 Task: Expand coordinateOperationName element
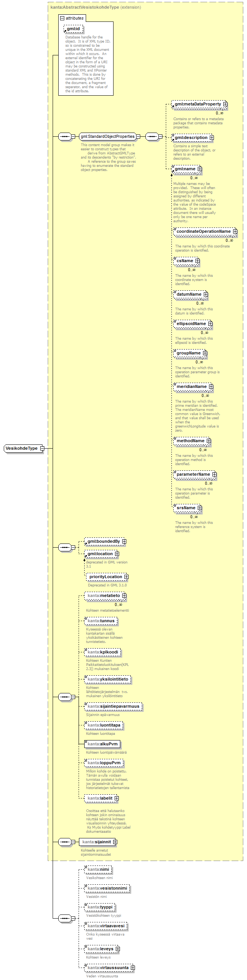click(x=235, y=231)
